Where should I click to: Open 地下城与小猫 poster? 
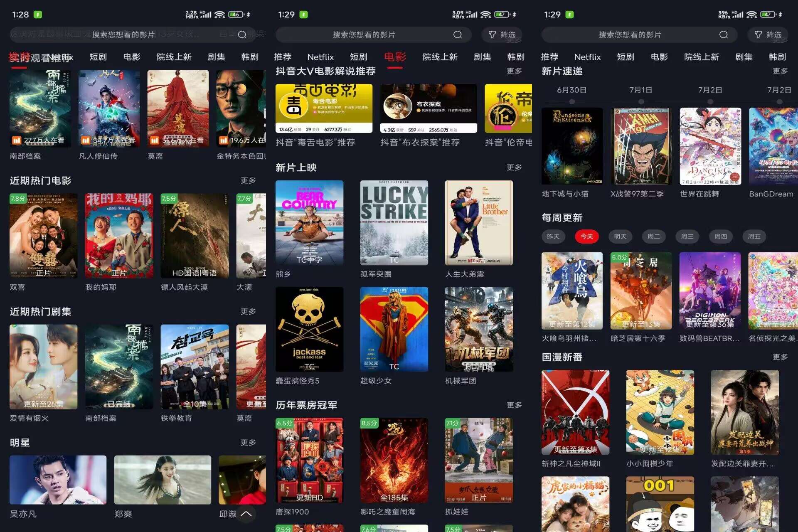(x=572, y=146)
